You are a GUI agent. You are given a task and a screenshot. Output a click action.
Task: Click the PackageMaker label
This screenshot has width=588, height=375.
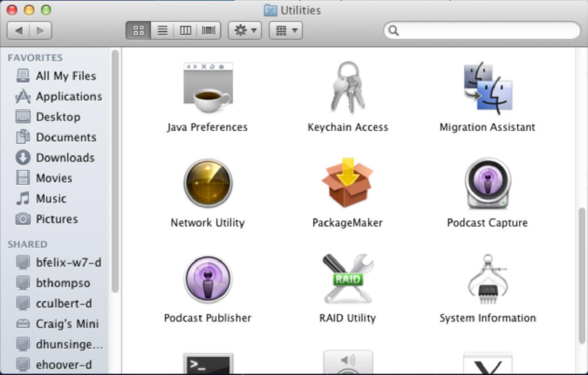coord(347,223)
